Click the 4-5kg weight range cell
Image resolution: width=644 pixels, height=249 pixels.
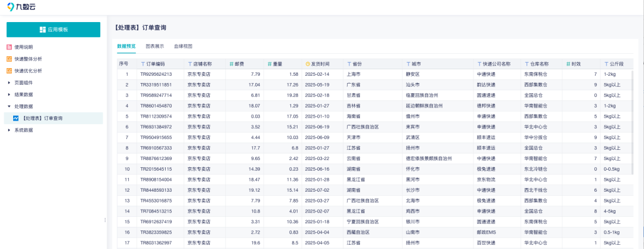coord(609,211)
